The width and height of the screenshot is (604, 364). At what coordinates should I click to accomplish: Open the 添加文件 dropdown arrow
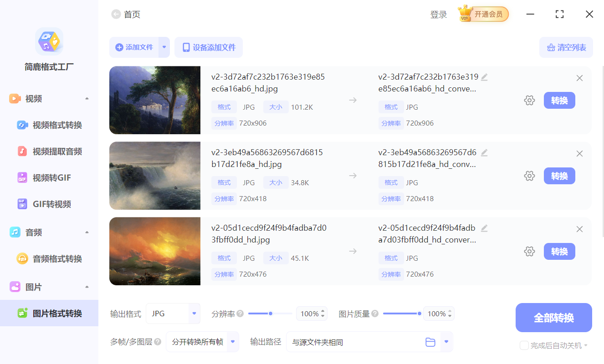[x=164, y=47]
